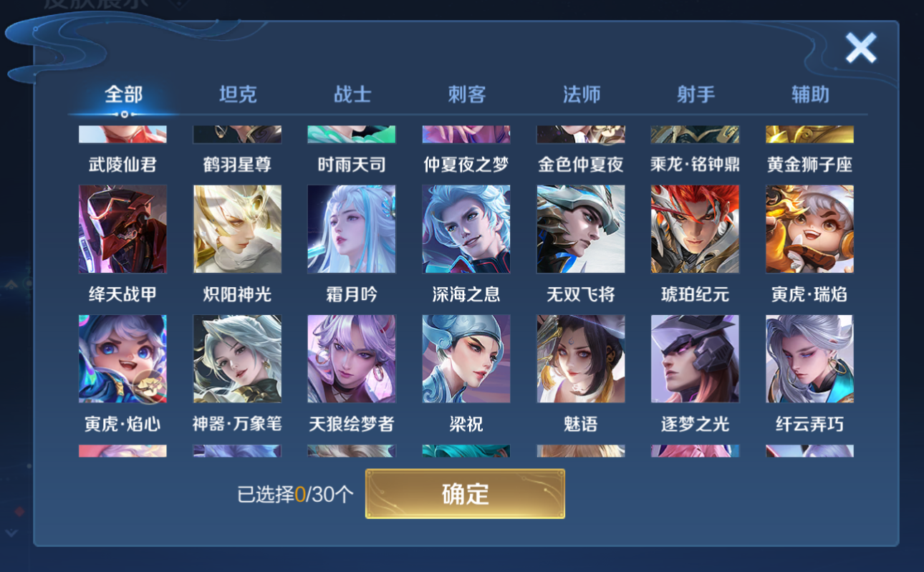Switch to the 法师 tab
The image size is (924, 572).
click(x=582, y=94)
